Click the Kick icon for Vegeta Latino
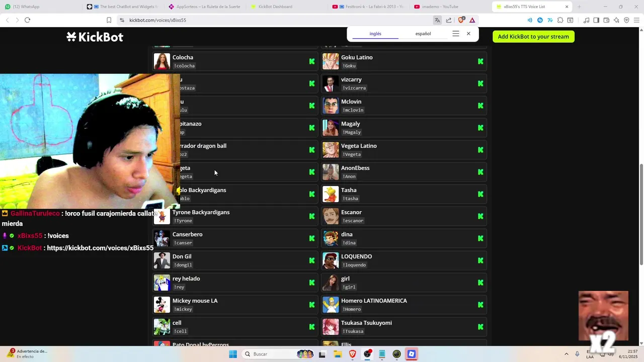This screenshot has height=362, width=644. (480, 150)
